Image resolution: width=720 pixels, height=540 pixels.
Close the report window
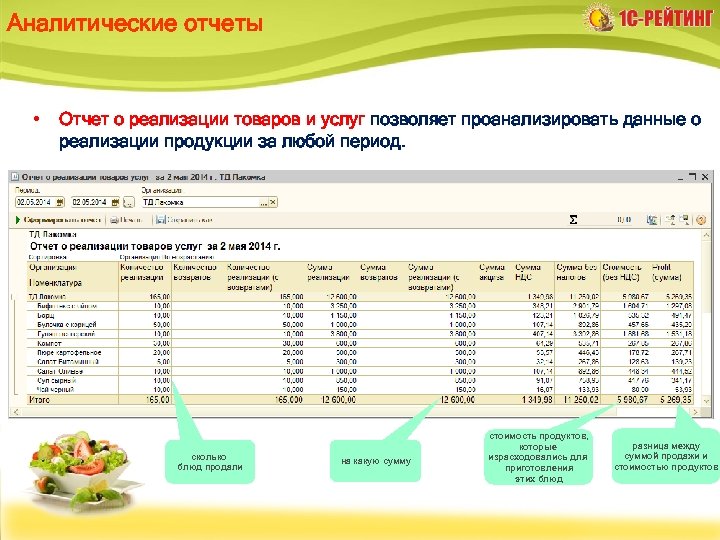click(705, 177)
